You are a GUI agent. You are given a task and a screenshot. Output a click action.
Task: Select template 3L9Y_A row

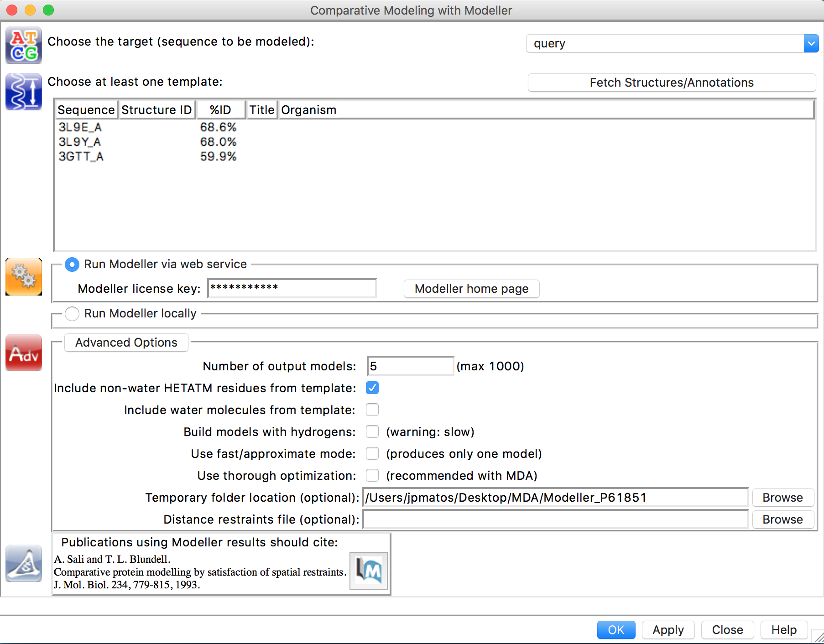click(x=434, y=142)
